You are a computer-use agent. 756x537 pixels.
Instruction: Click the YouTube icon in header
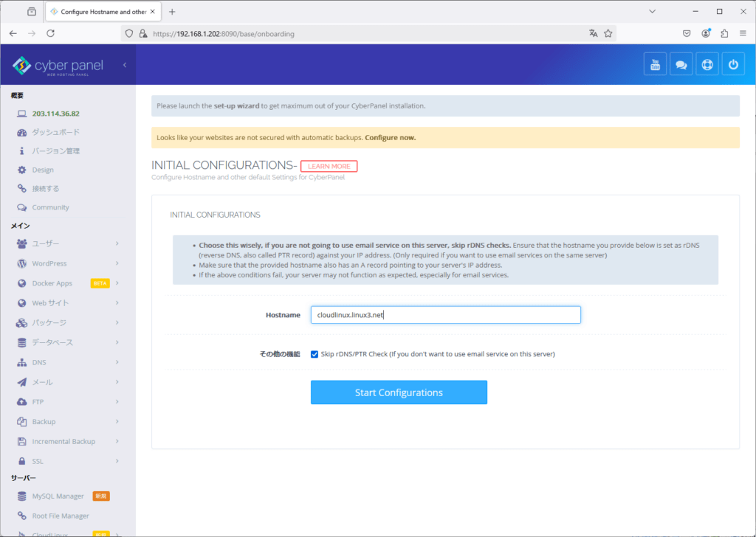tap(655, 64)
